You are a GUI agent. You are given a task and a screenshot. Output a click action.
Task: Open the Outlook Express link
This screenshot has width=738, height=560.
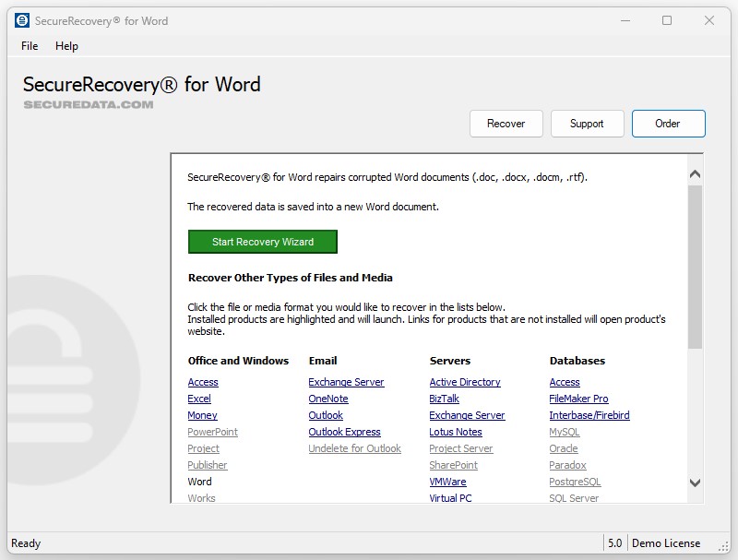point(345,432)
